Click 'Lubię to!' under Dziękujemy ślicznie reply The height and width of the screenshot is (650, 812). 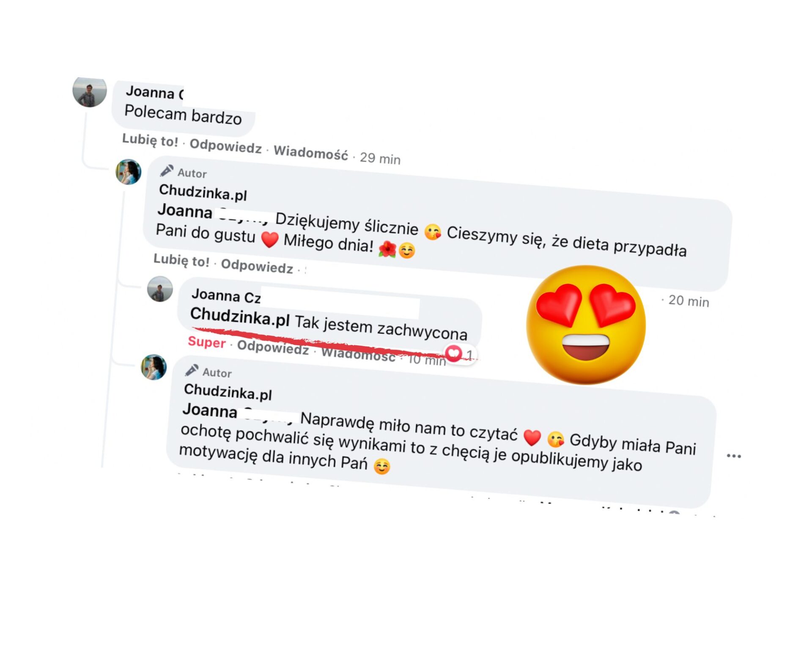click(181, 260)
